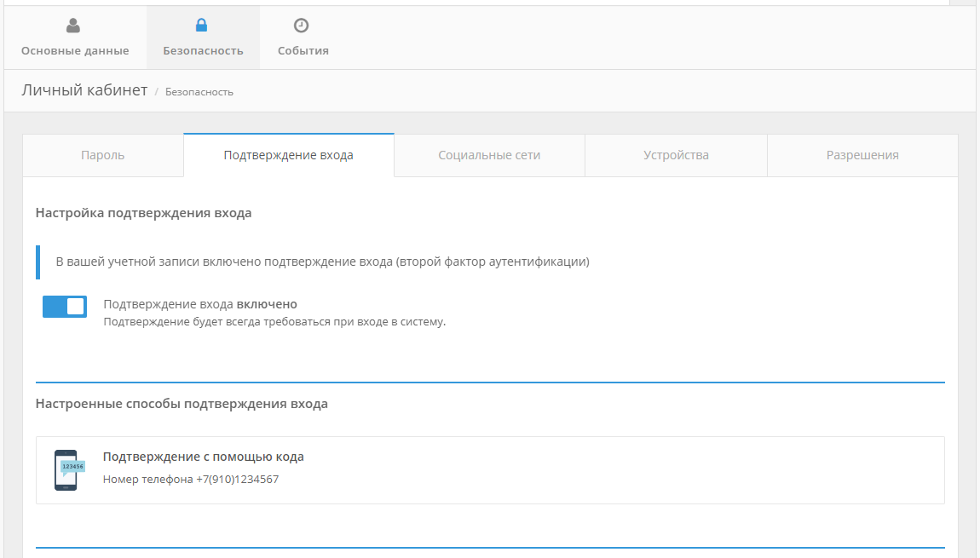Screen dimensions: 980x558
Task: Click the Подтверждение входа включено label
Action: click(x=199, y=304)
